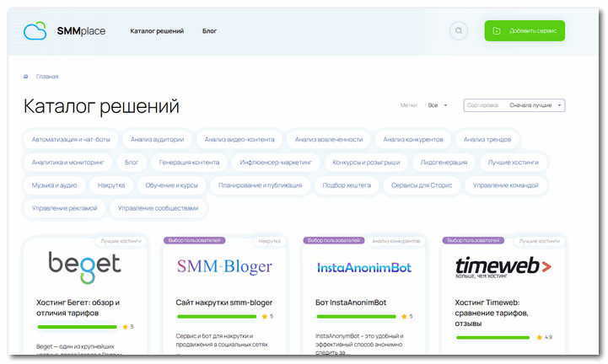This screenshot has width=608, height=364.
Task: Click the Добавить сервис button
Action: (x=525, y=30)
